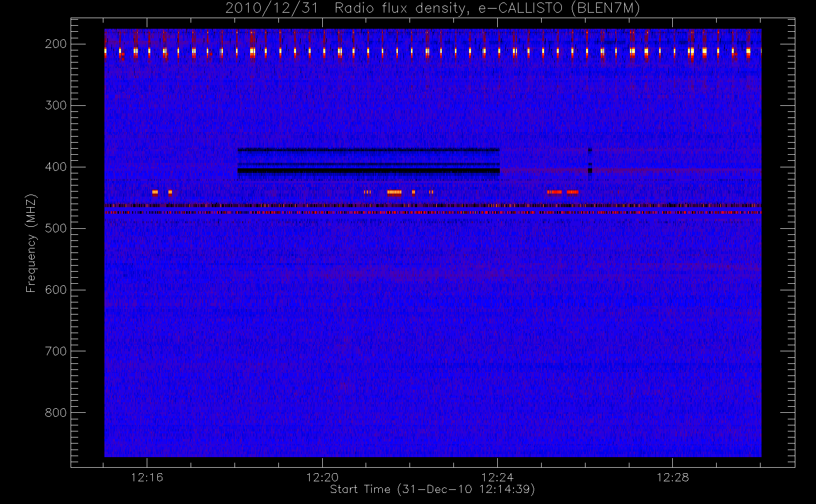Click the 12:16 time tick label
The width and height of the screenshot is (816, 504).
[x=147, y=477]
